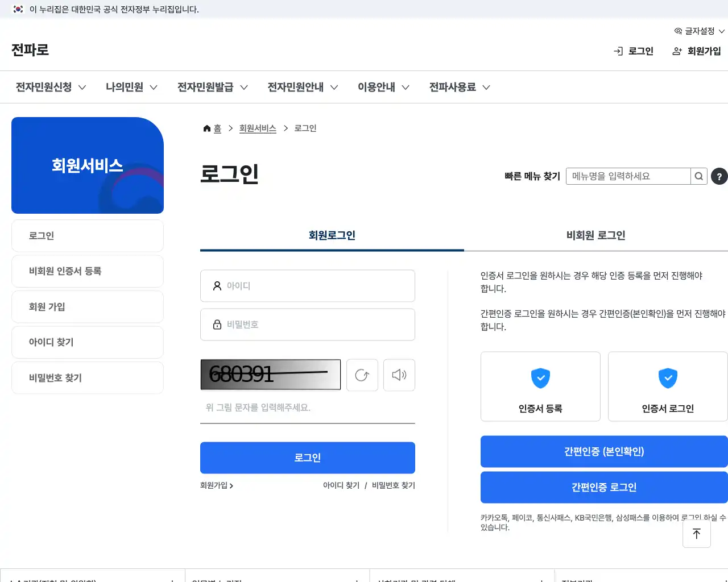Expand the 전파사용료 menu
The height and width of the screenshot is (582, 728).
[460, 87]
